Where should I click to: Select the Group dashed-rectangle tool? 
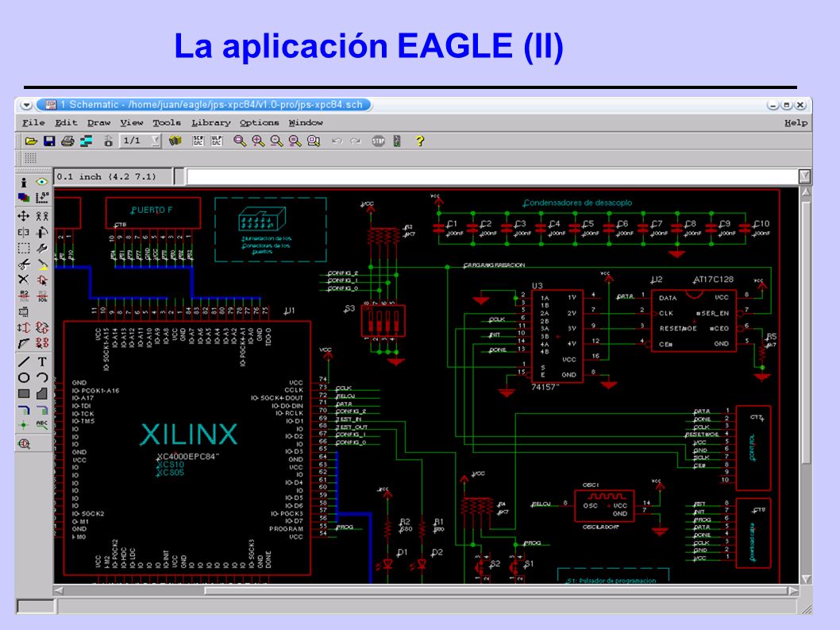(x=24, y=248)
